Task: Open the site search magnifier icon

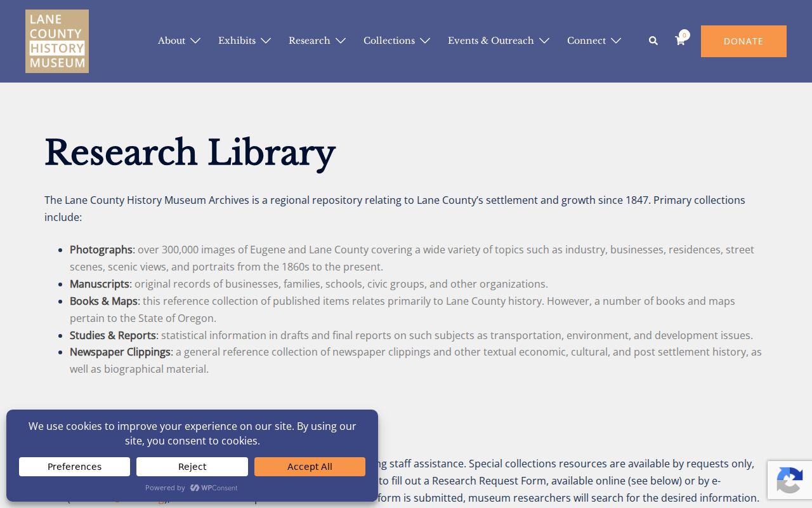Action: pyautogui.click(x=653, y=41)
